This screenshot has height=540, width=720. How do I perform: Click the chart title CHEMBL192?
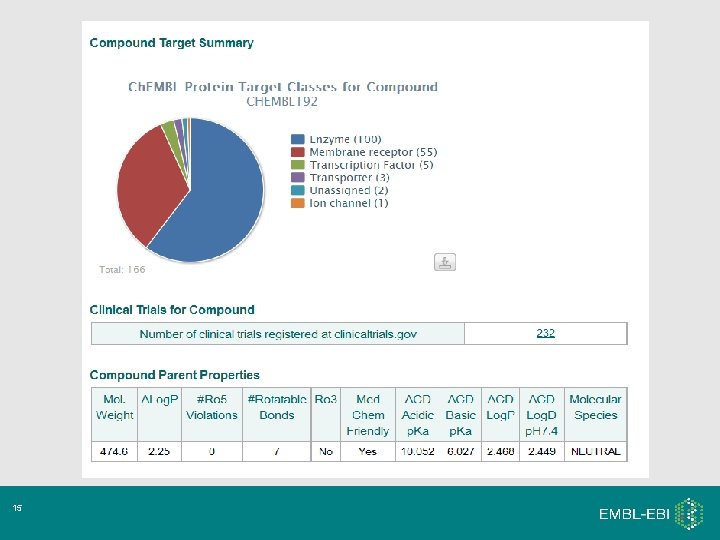pos(282,101)
